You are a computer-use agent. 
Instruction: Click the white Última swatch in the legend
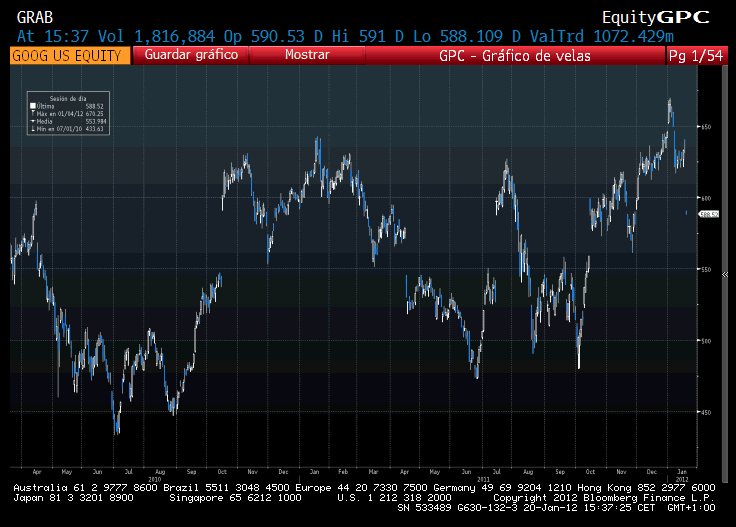point(33,106)
